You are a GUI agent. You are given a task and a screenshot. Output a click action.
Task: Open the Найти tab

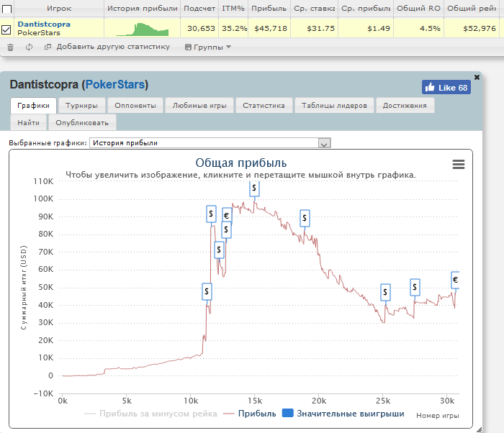[x=29, y=123]
